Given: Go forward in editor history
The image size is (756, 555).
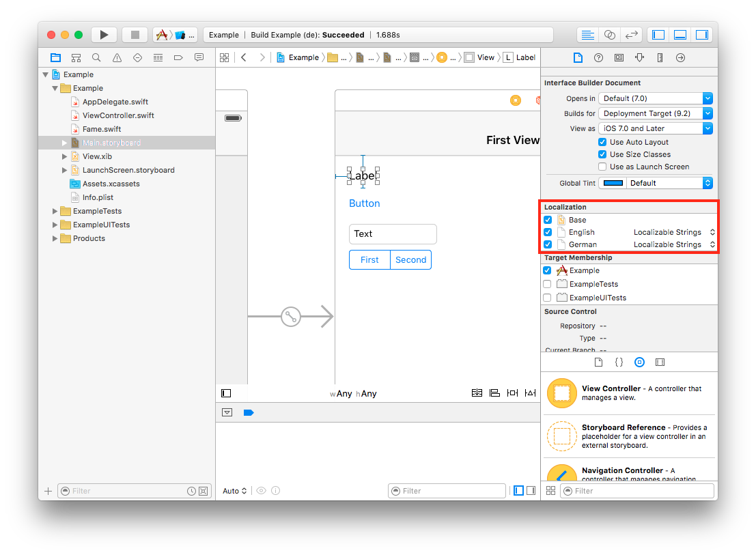Looking at the screenshot, I should (262, 58).
